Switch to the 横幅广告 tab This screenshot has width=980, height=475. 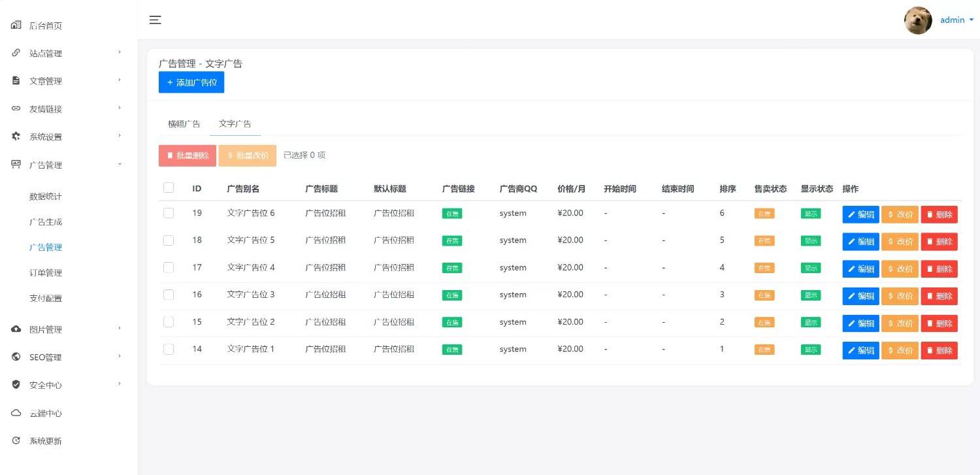click(x=184, y=123)
